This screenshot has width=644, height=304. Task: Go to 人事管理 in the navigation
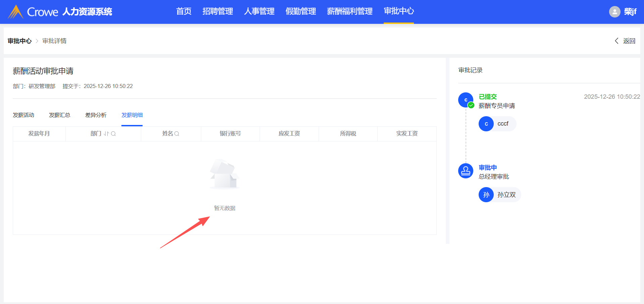[259, 11]
